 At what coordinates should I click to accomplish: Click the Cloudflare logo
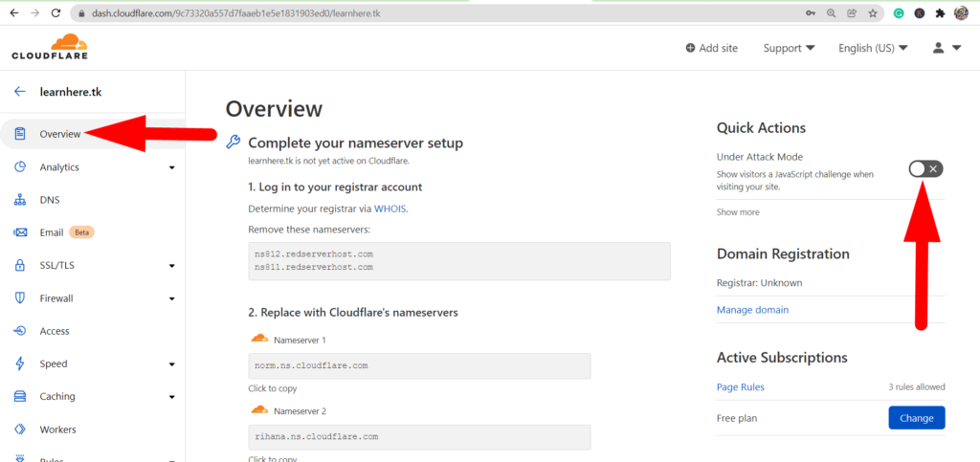tap(50, 47)
